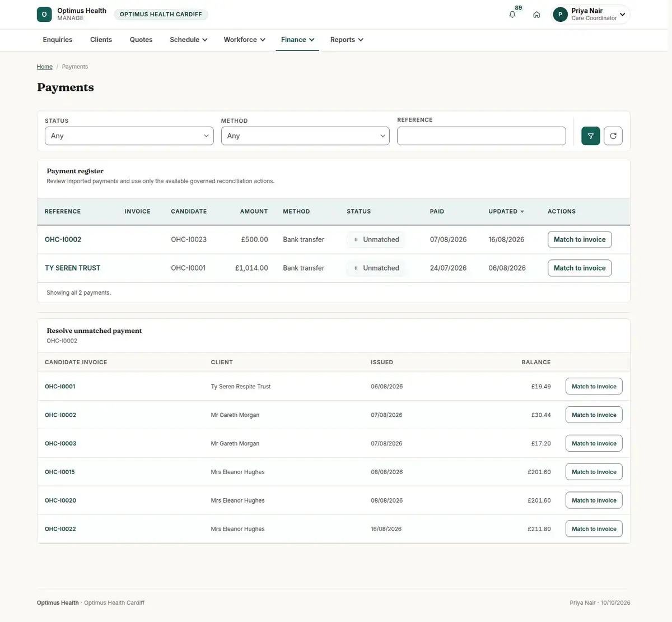672x622 pixels.
Task: Expand the Finance menu
Action: pyautogui.click(x=297, y=40)
